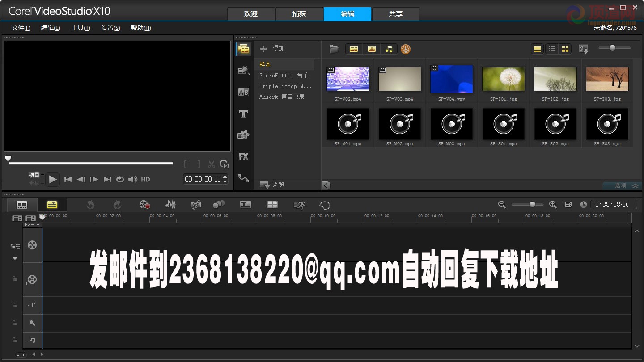
Task: Open the 设置 menu
Action: tap(110, 28)
